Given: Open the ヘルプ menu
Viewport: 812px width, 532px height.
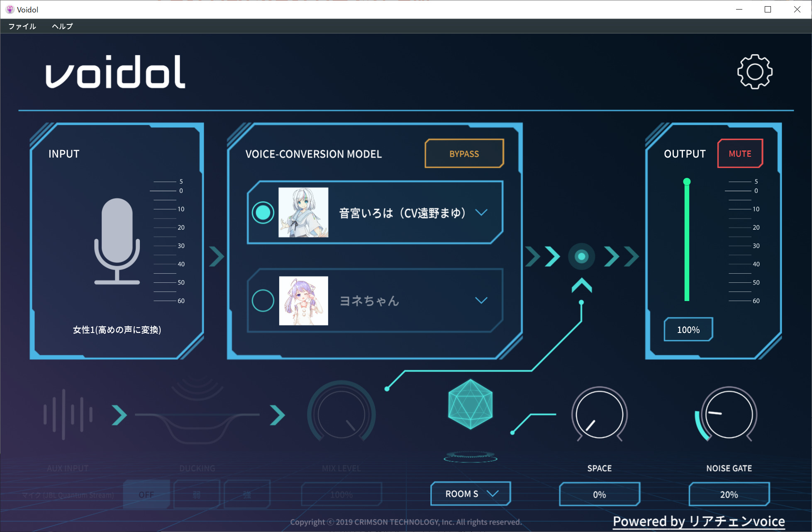Looking at the screenshot, I should coord(62,26).
